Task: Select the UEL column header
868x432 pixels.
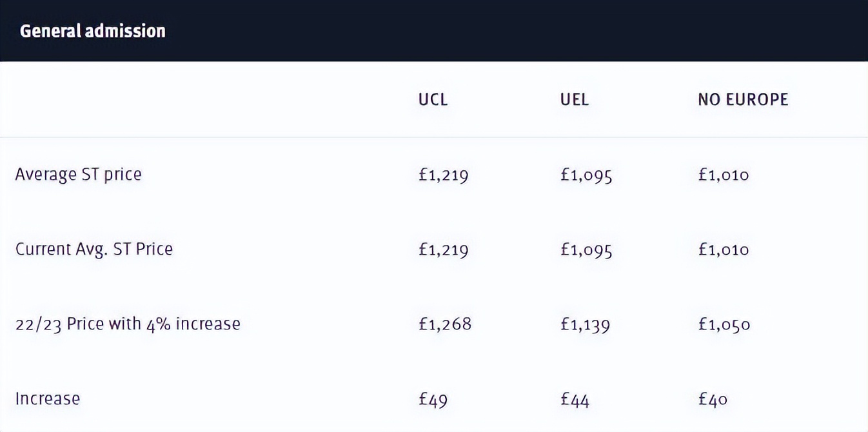Action: click(575, 99)
